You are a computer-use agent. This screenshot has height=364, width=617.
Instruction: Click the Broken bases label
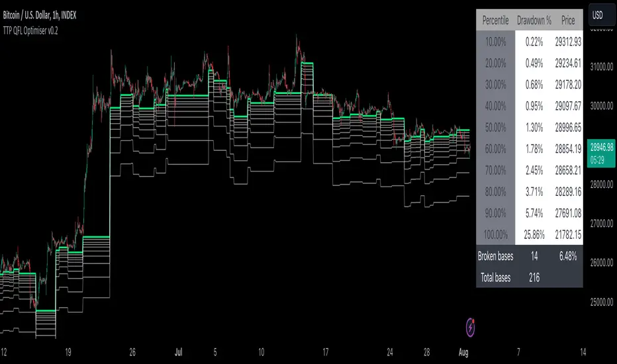494,255
